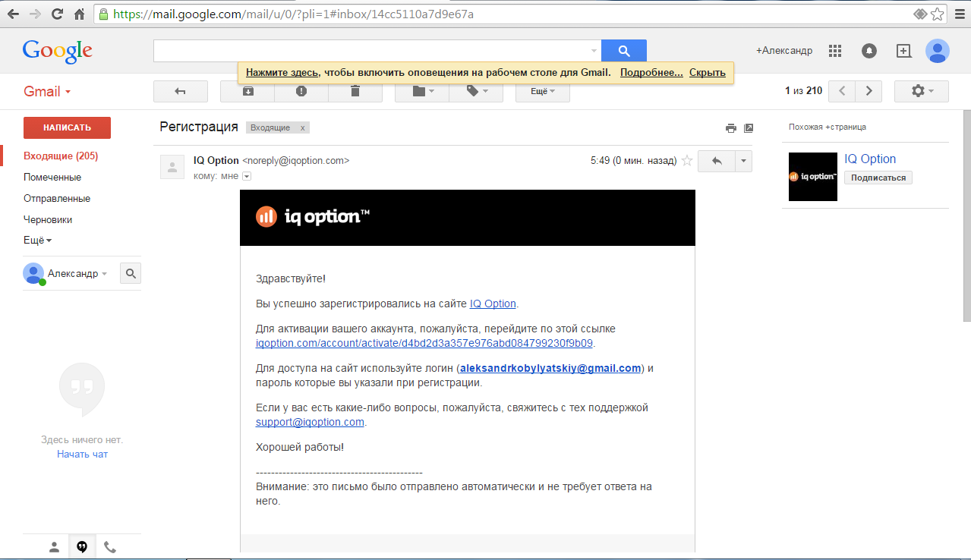Select Hangouts conversations icon at bottom

[x=82, y=546]
